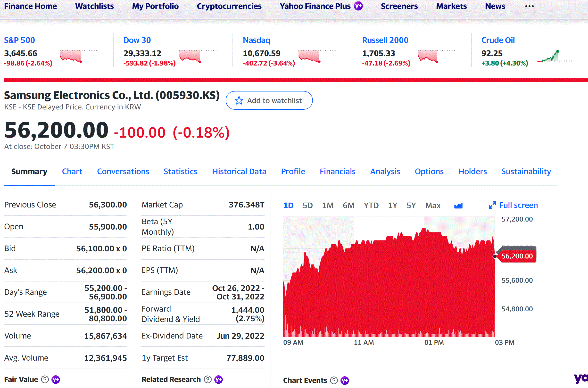
Task: Open chart in Full screen
Action: [513, 205]
